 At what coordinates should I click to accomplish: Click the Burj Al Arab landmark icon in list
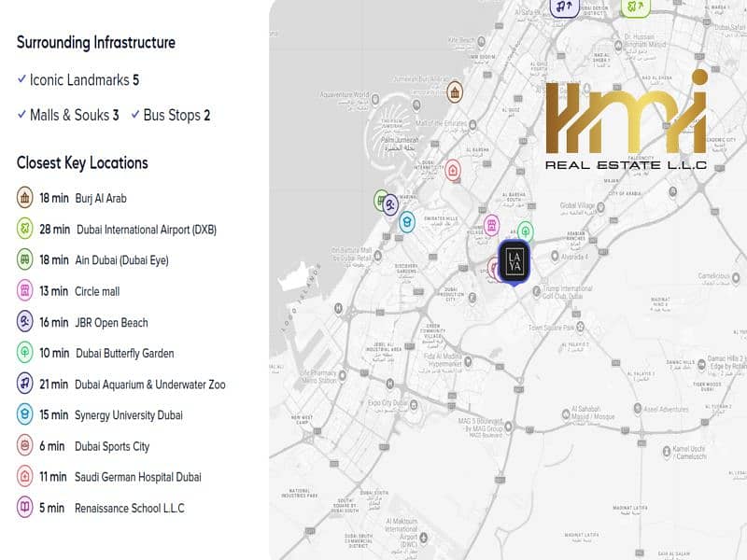[25, 198]
